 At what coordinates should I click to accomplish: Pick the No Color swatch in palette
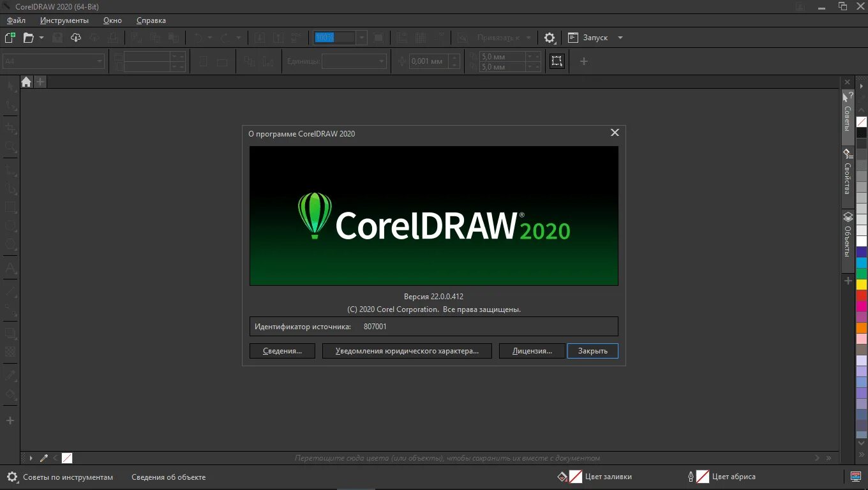pos(862,122)
